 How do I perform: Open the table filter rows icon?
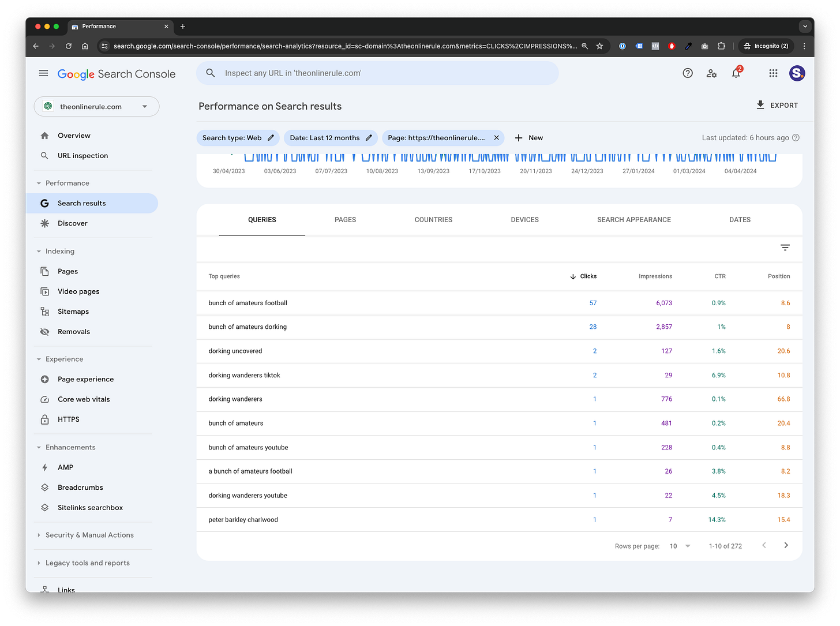point(785,248)
